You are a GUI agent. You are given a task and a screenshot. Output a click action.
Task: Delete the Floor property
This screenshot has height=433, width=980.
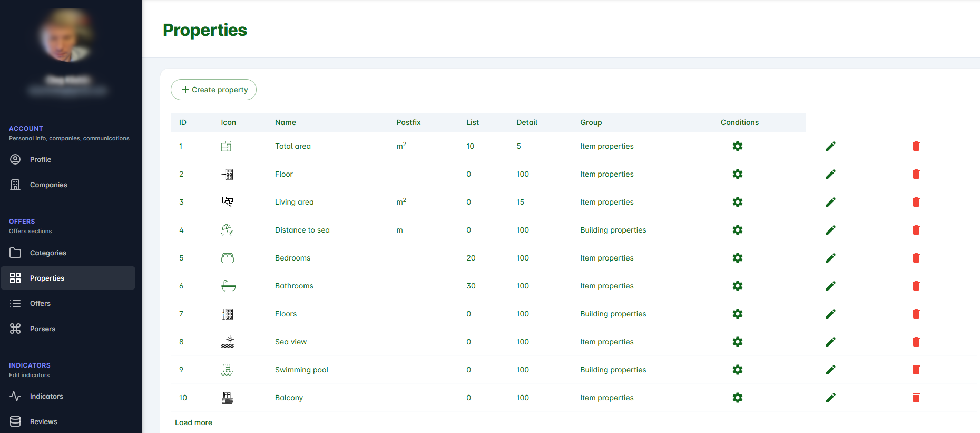coord(916,174)
